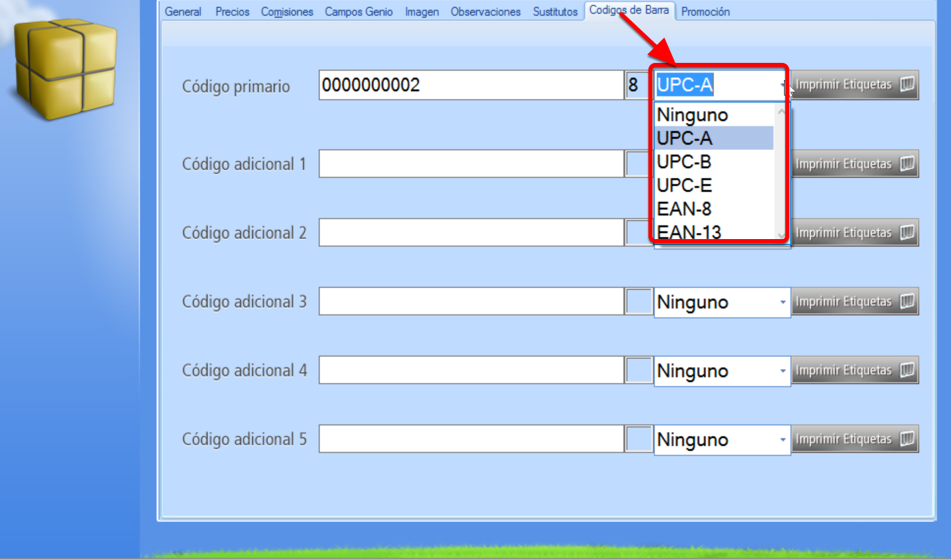Screen dimensions: 951x560
Task: Pick EAN-13 from the barcode type list
Action: [715, 232]
